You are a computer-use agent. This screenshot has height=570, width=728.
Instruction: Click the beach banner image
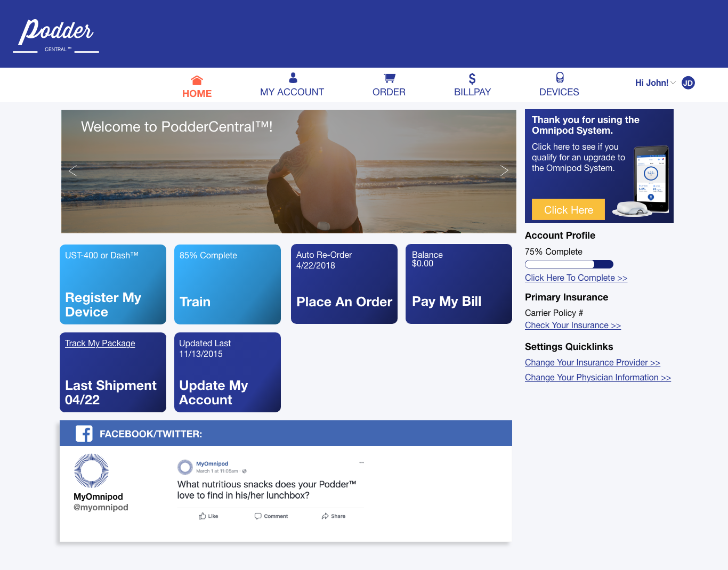[x=289, y=172]
